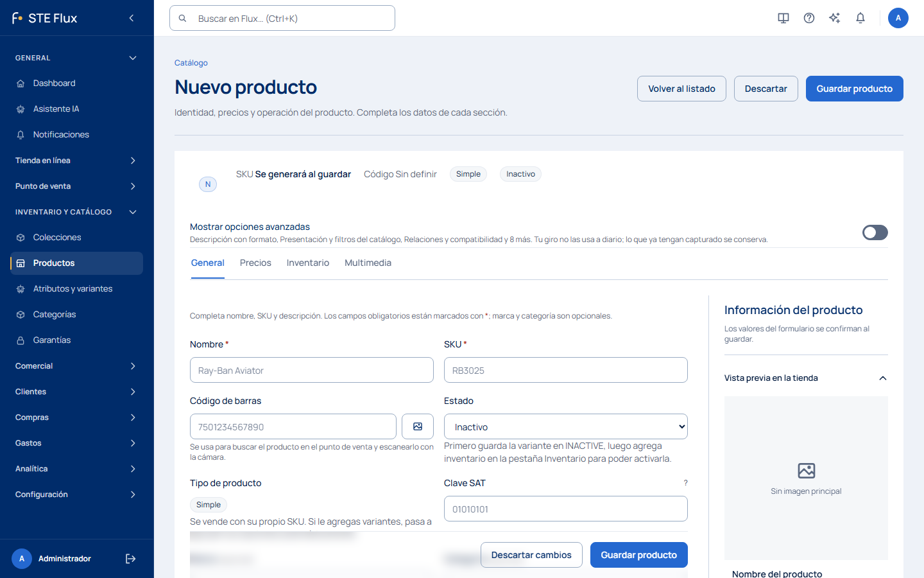Image resolution: width=924 pixels, height=578 pixels.
Task: Collapse Vista previa en la tienda panel
Action: click(x=806, y=378)
